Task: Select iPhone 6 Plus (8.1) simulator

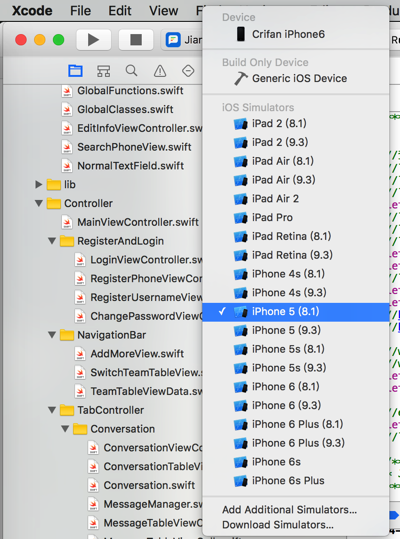Action: point(296,424)
